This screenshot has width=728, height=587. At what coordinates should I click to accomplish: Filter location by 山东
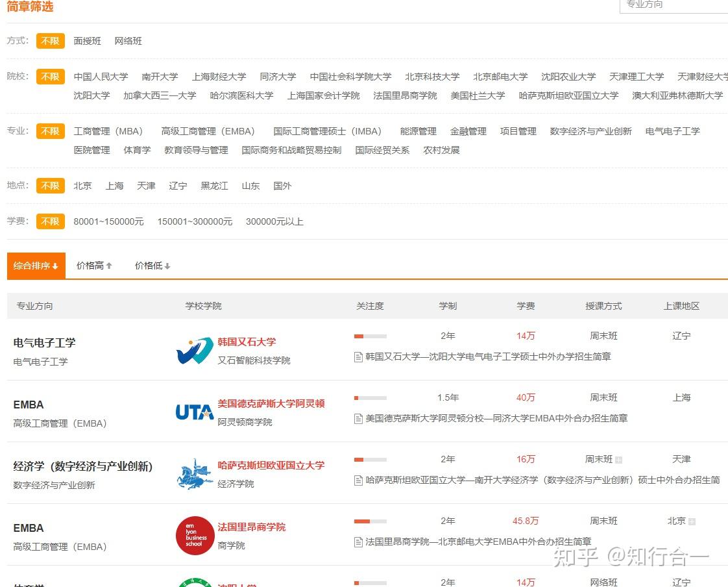tap(250, 186)
